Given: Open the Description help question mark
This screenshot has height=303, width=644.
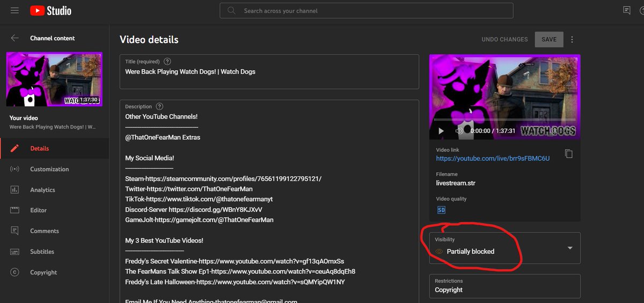Looking at the screenshot, I should 159,107.
